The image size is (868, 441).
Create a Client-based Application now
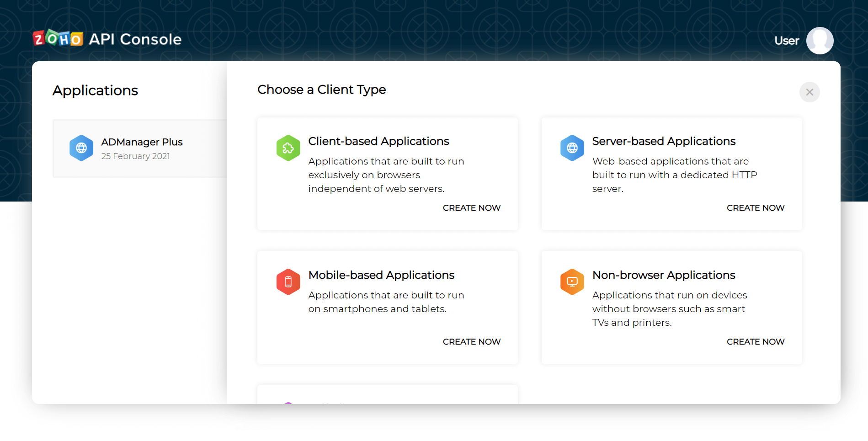(x=471, y=208)
